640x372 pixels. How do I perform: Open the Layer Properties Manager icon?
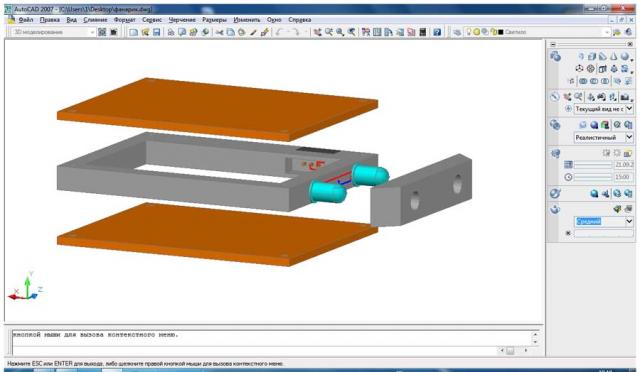pyautogui.click(x=457, y=32)
